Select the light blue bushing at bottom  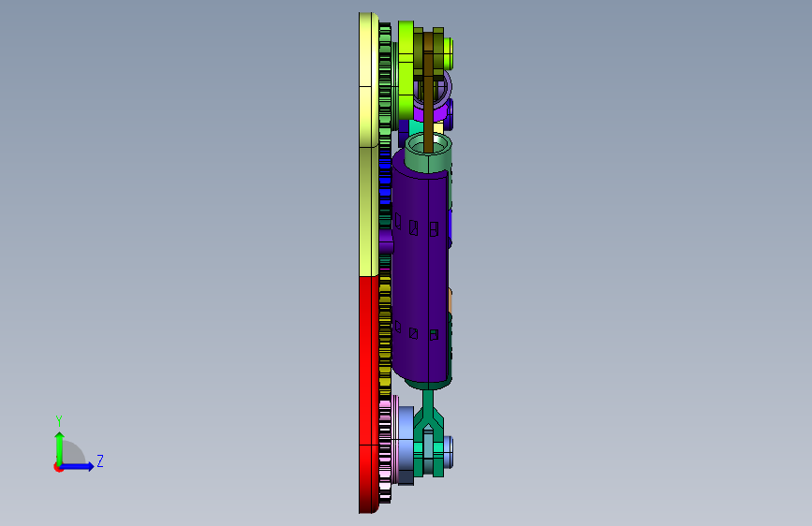click(x=406, y=446)
